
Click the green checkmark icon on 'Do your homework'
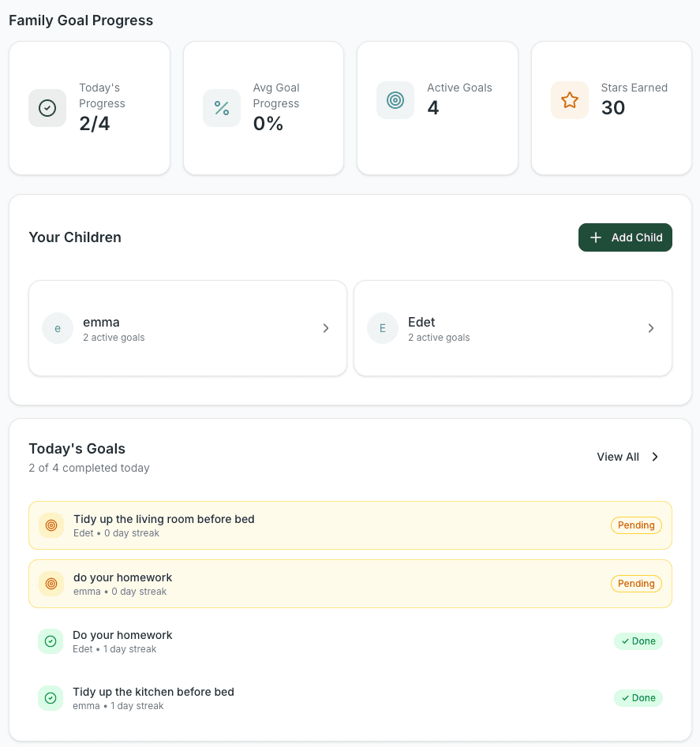click(x=51, y=641)
